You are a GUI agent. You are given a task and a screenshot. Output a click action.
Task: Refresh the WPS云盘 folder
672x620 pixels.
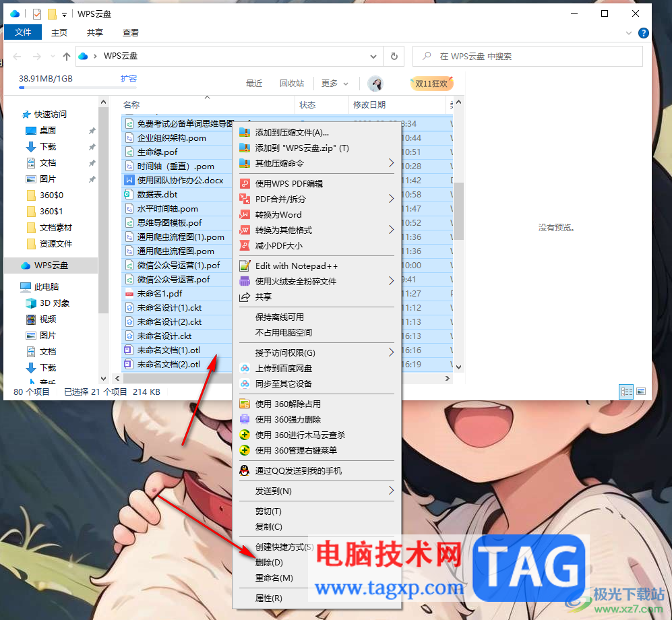[394, 56]
